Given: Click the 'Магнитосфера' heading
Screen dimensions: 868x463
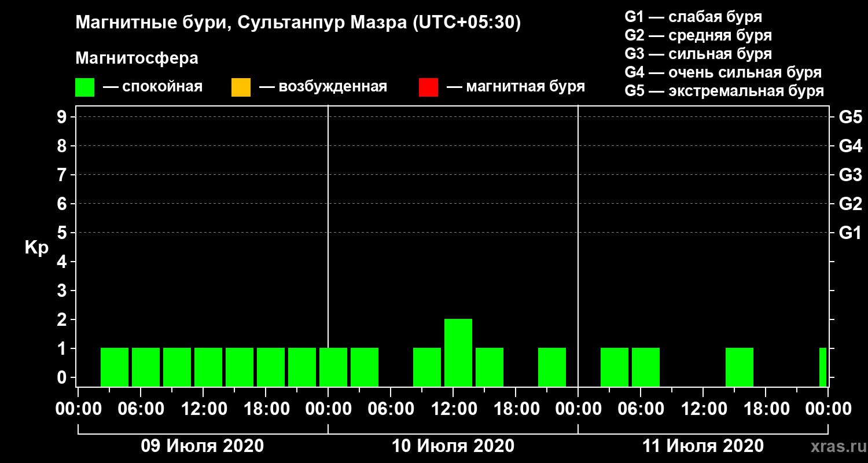Looking at the screenshot, I should (x=137, y=58).
